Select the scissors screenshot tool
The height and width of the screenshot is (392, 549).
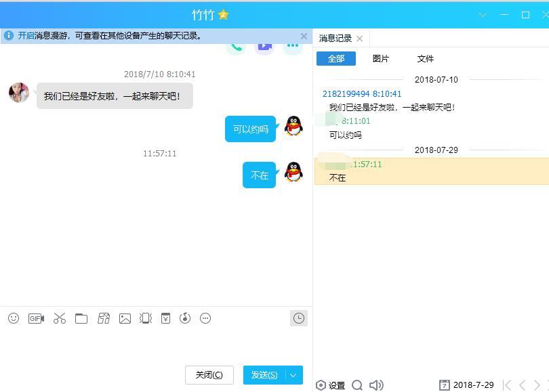60,318
